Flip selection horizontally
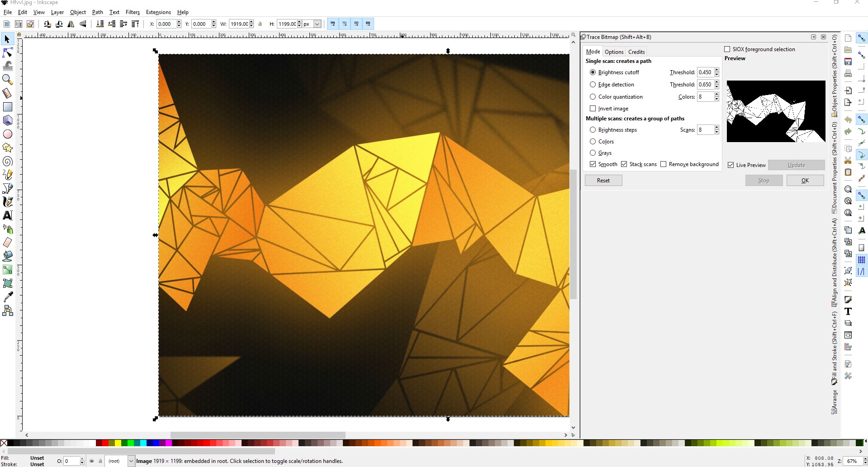 71,24
